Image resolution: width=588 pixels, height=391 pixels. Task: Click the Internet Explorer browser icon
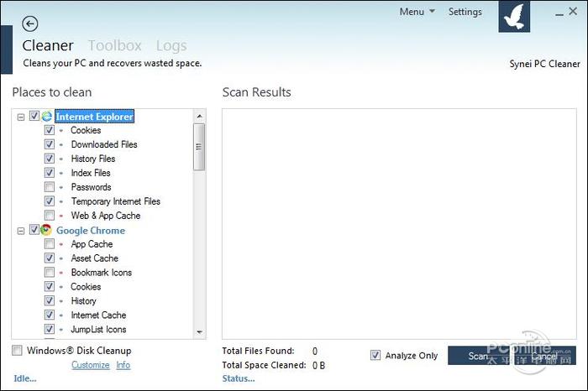click(x=46, y=117)
